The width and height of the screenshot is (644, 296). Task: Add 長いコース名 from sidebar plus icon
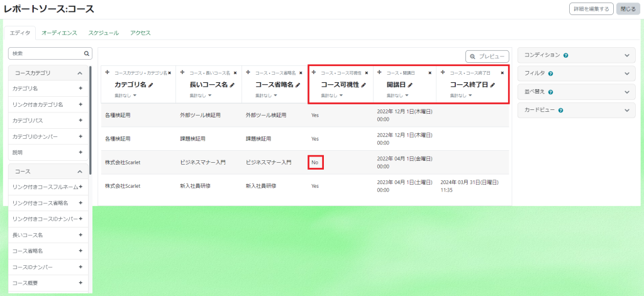(x=80, y=235)
